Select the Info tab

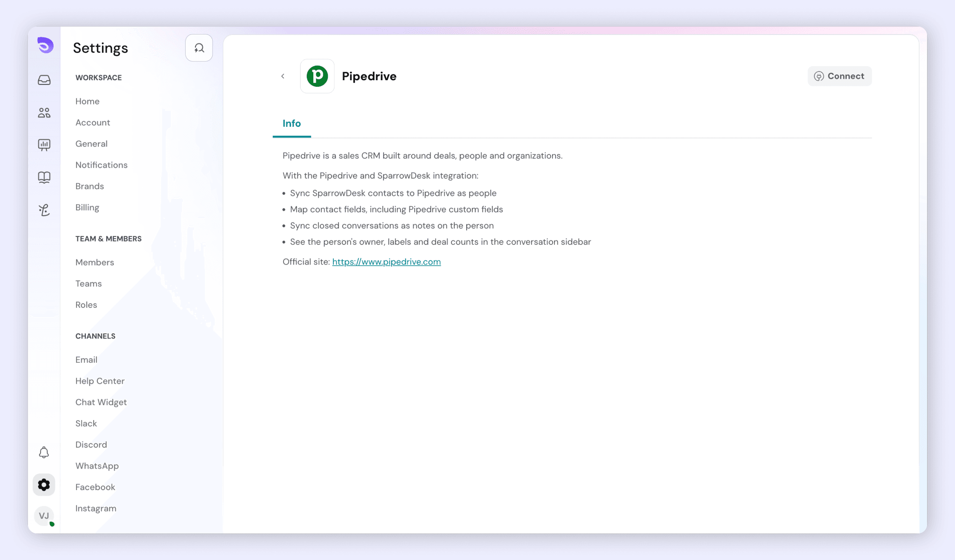[292, 124]
